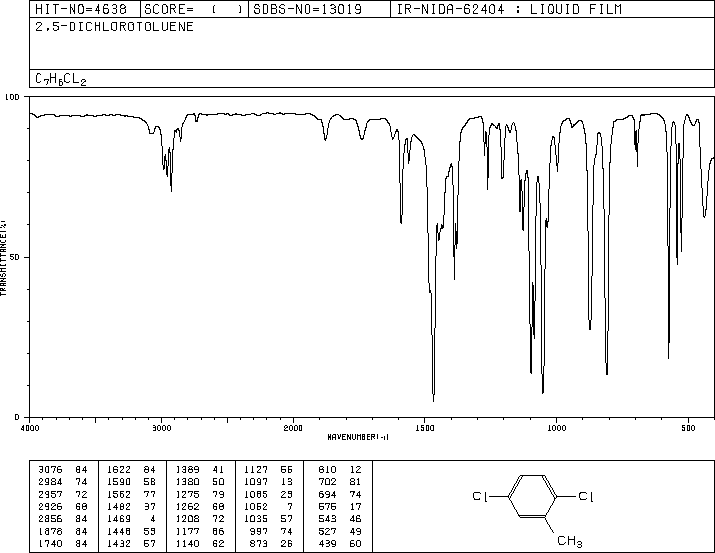
Task: Click the 702 wavenumber in the last table column
Action: [327, 482]
